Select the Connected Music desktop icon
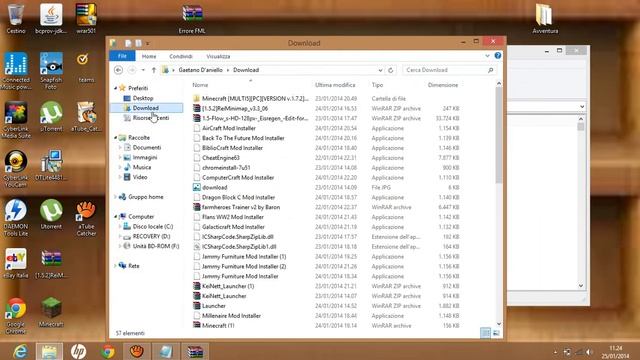640x360 pixels. (16, 71)
